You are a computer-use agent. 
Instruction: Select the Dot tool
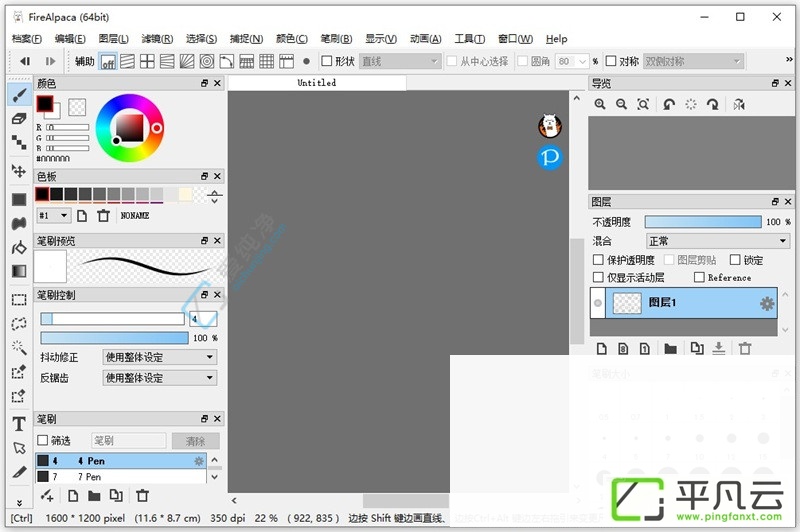(x=19, y=142)
